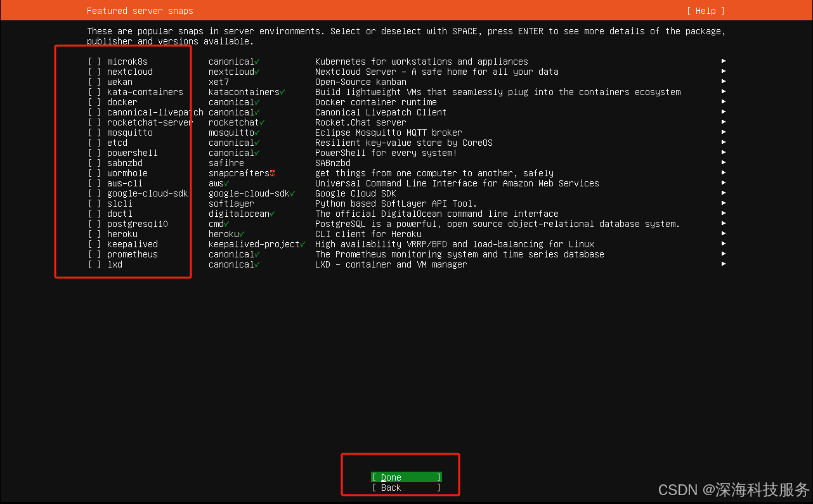Open arrow for CLI client for Heroku
Screen dimensions: 813x504
(x=724, y=234)
